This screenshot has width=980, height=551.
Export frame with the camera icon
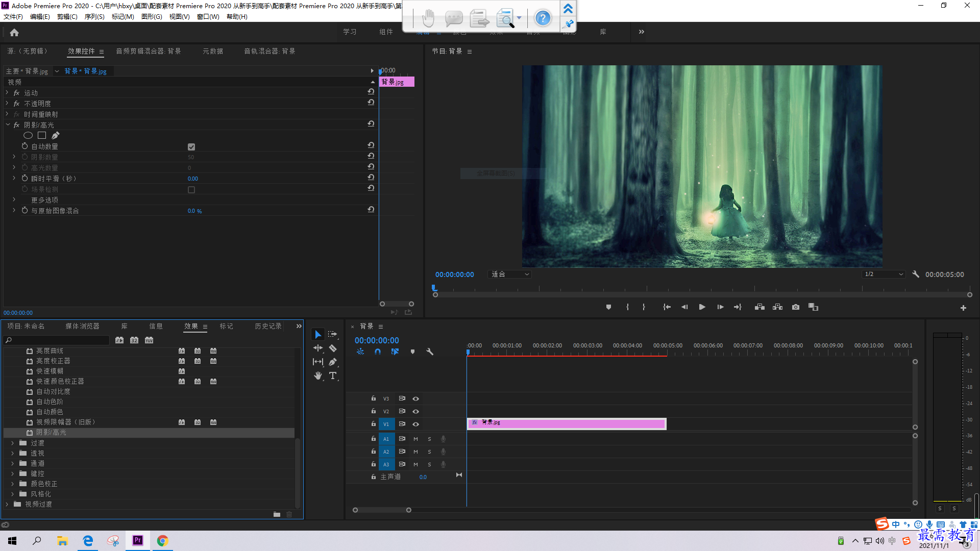tap(796, 307)
